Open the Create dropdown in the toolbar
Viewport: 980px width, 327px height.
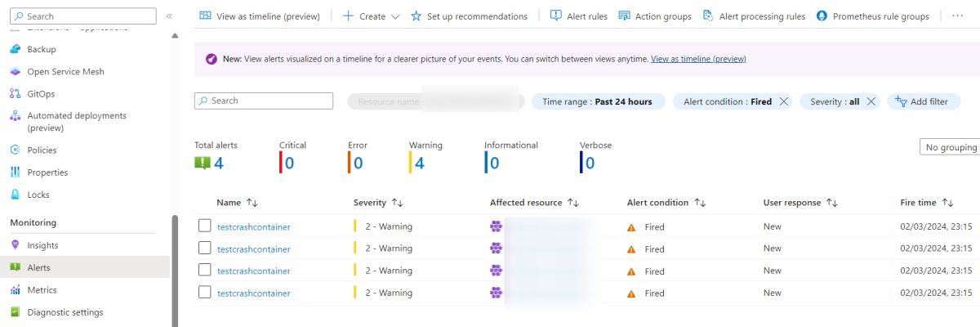coord(372,16)
